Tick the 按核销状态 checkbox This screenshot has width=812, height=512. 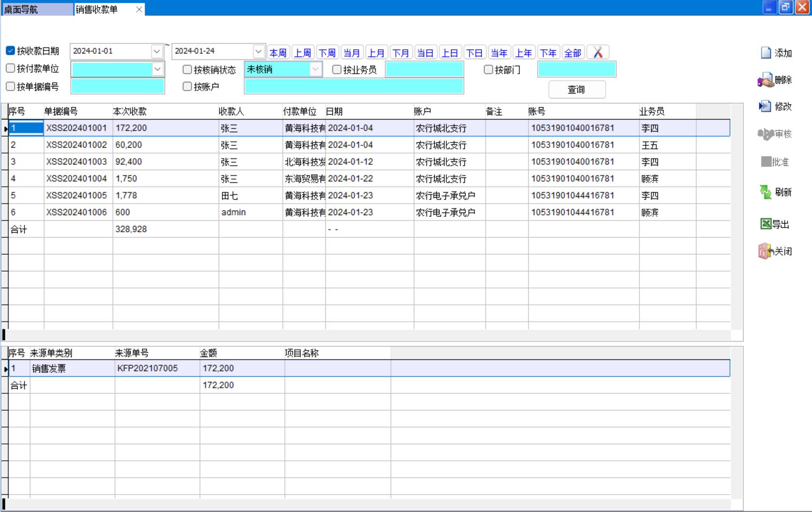[187, 70]
